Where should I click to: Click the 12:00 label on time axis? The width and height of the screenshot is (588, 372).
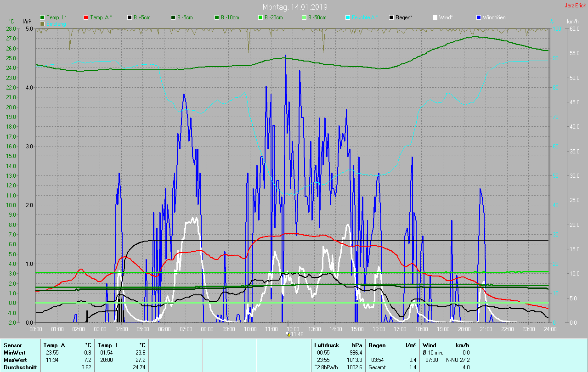coord(293,329)
